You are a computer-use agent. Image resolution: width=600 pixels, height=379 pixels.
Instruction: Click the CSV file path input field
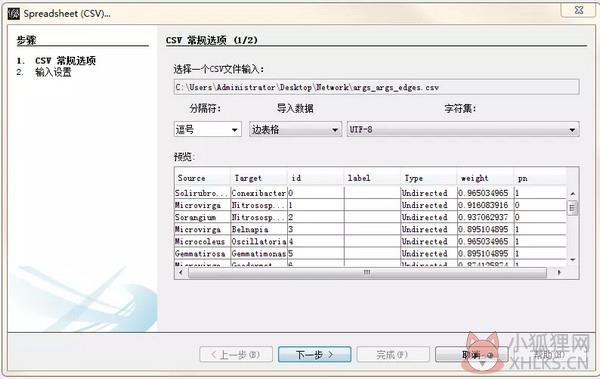coord(377,87)
